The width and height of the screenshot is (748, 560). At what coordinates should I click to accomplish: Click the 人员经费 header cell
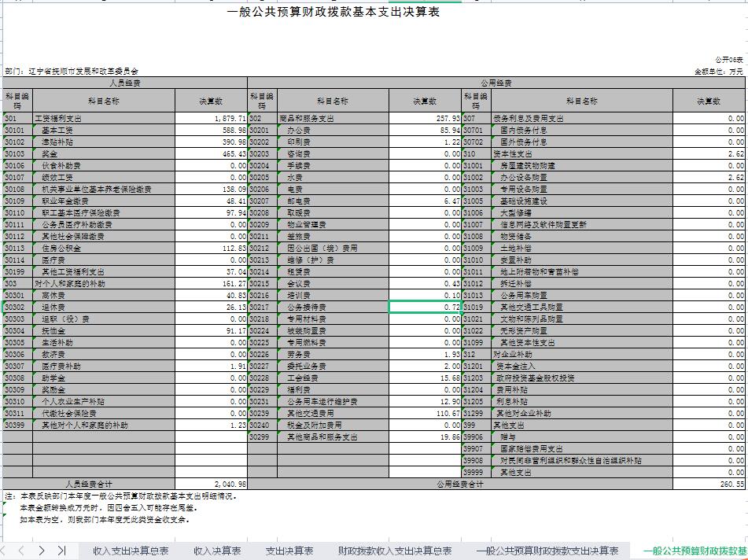125,83
